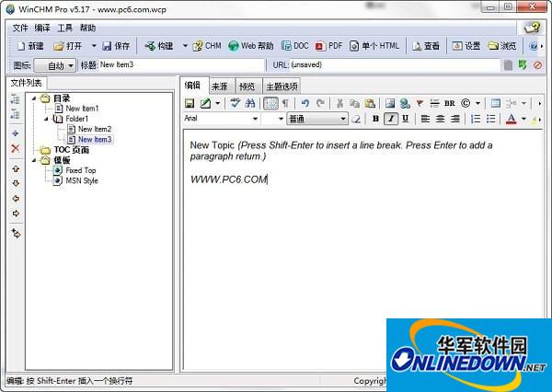
Task: Toggle italic formatting
Action: coord(391,119)
